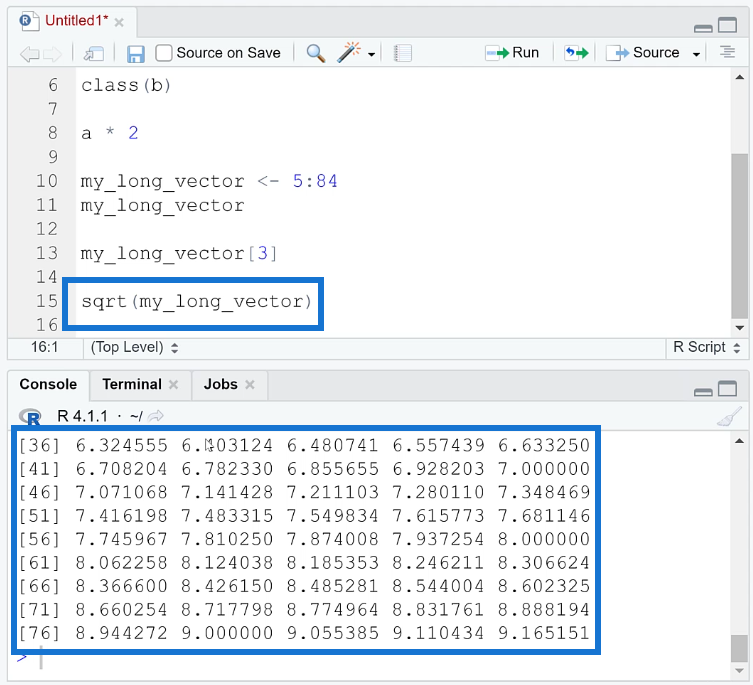Click the R file icon on Untitled1 tab
Image resolution: width=753 pixels, height=685 pixels.
pos(28,21)
